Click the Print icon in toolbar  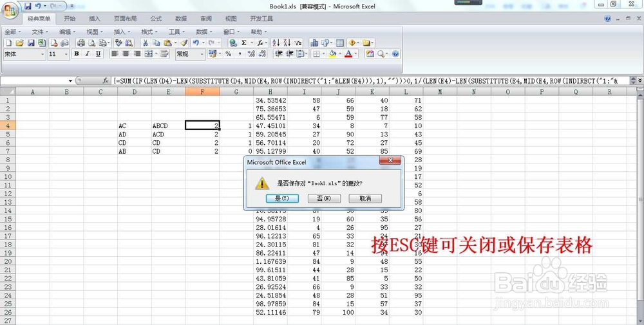point(81,42)
